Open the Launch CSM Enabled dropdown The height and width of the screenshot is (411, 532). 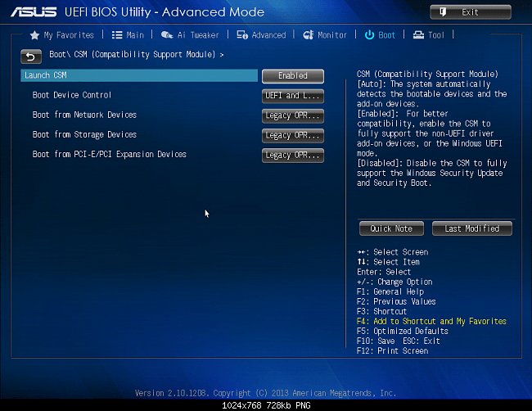pos(293,76)
